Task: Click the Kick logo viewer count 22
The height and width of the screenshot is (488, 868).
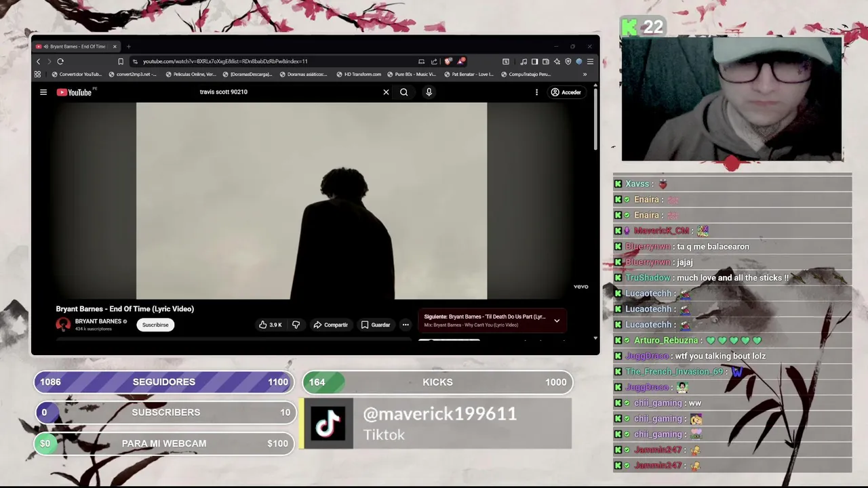Action: click(x=642, y=27)
